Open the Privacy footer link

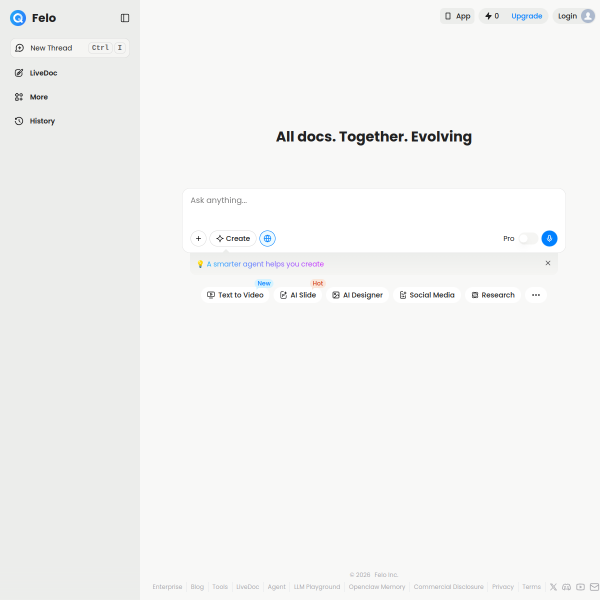click(x=503, y=587)
